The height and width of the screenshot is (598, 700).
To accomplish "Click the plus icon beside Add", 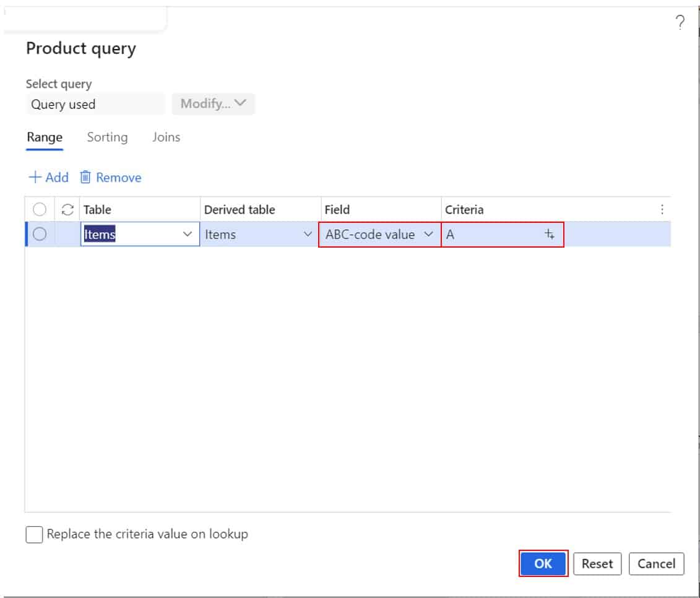I will pos(35,178).
